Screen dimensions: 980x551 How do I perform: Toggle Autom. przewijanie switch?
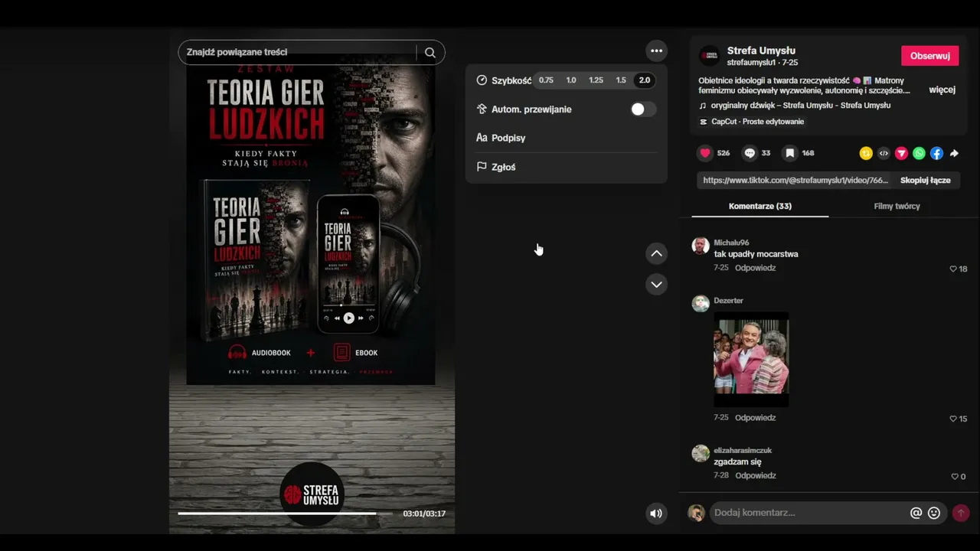[x=643, y=109]
